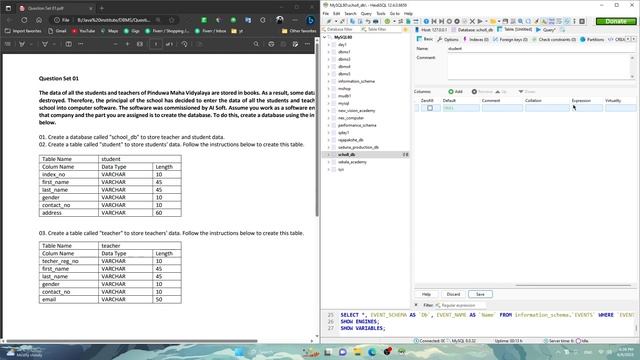Click the open folder icon in HeidiSQL toolbar

pyautogui.click(x=493, y=21)
